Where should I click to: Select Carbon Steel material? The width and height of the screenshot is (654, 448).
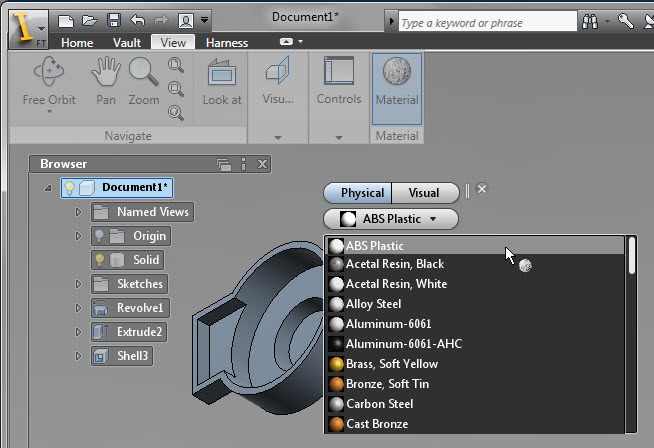475,404
